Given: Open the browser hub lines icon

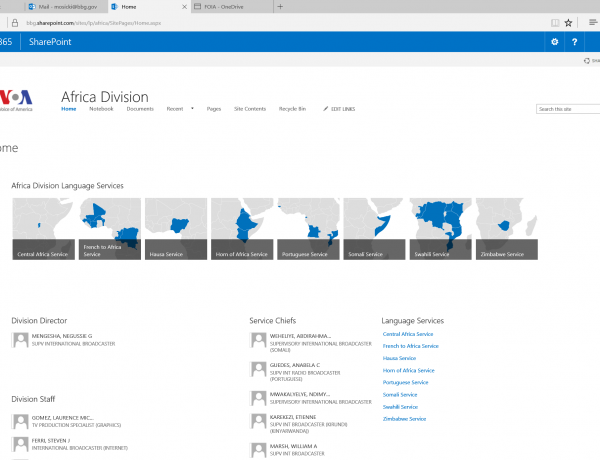Looking at the screenshot, I should pos(593,23).
